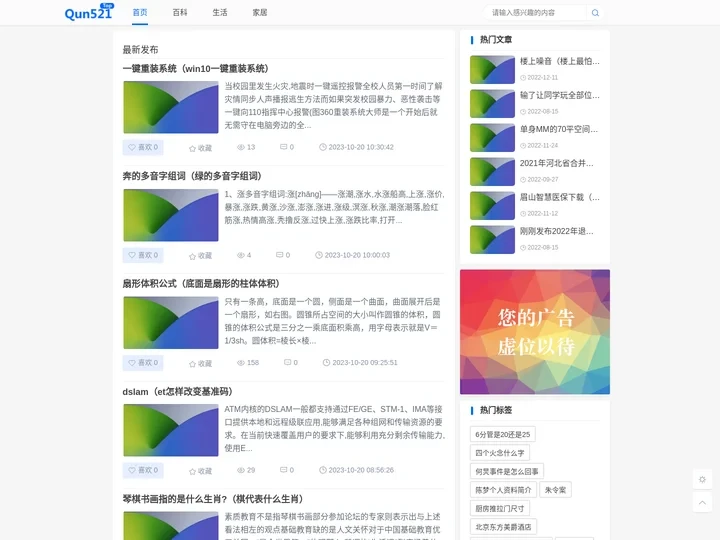
Task: Like the dslam article
Action: (143, 470)
